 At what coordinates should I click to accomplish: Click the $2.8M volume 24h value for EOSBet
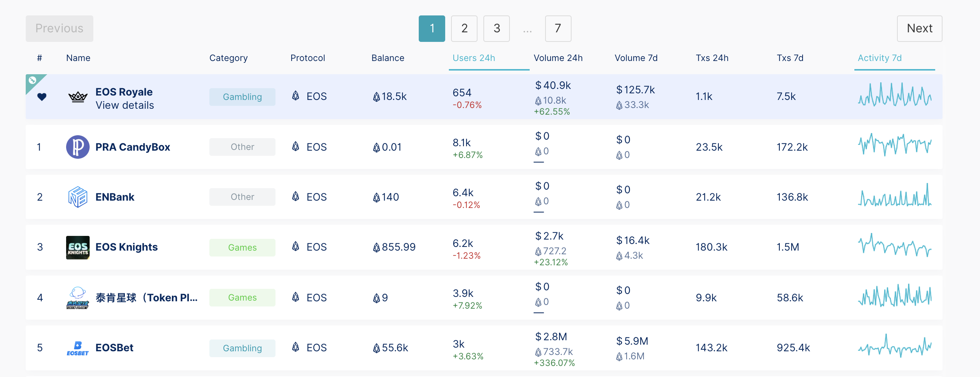[551, 337]
